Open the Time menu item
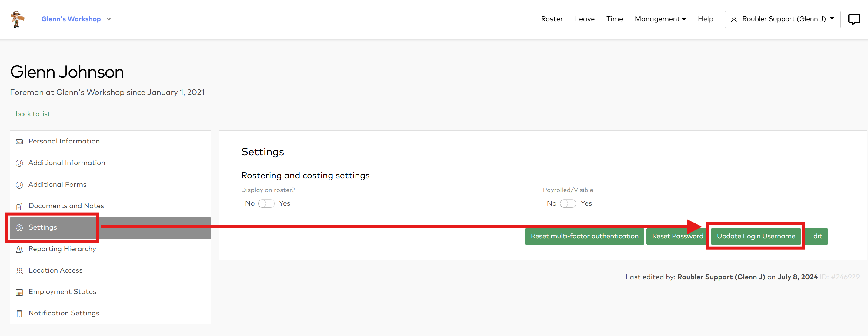Screen dimensions: 868x336 coord(614,19)
